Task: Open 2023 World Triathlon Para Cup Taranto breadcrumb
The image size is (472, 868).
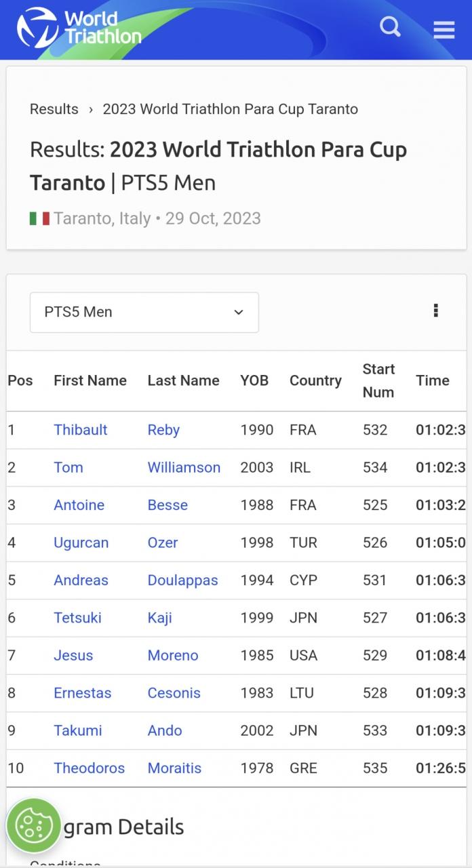Action: click(230, 109)
